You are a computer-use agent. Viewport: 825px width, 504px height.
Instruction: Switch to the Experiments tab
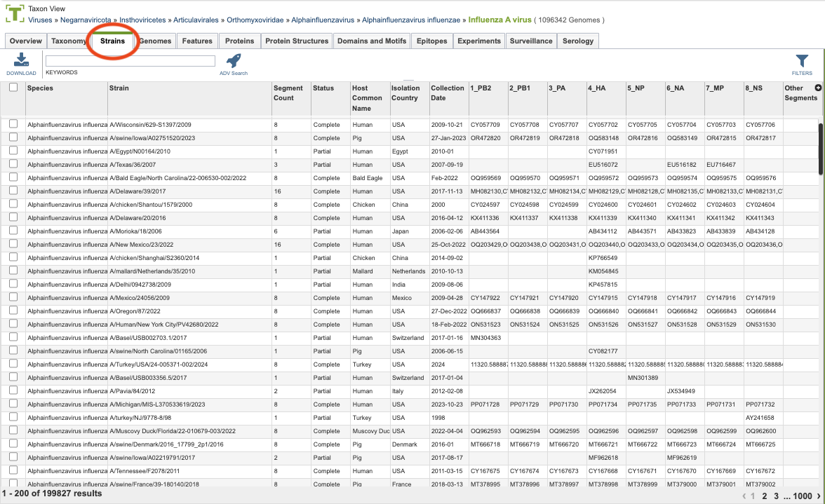point(479,41)
